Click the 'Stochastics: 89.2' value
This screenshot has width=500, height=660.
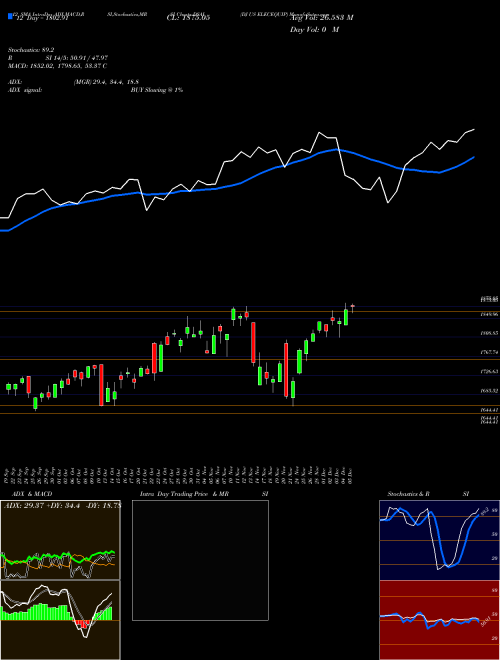[x=31, y=50]
